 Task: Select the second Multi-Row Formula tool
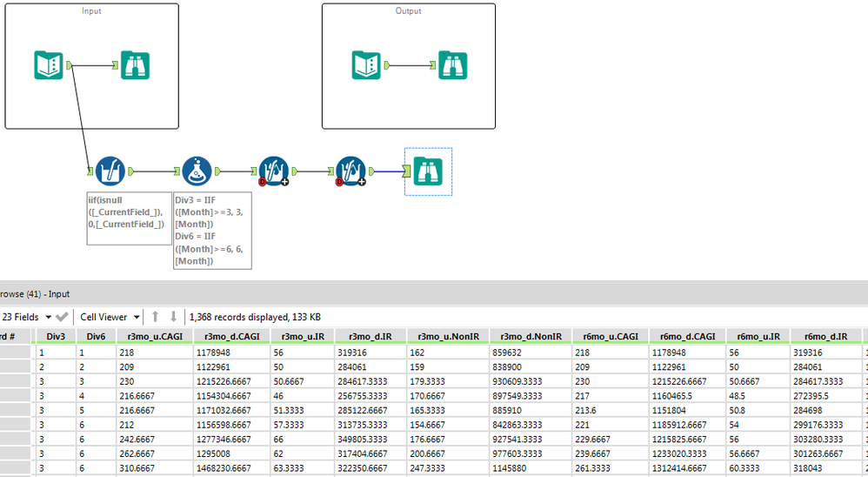(351, 171)
